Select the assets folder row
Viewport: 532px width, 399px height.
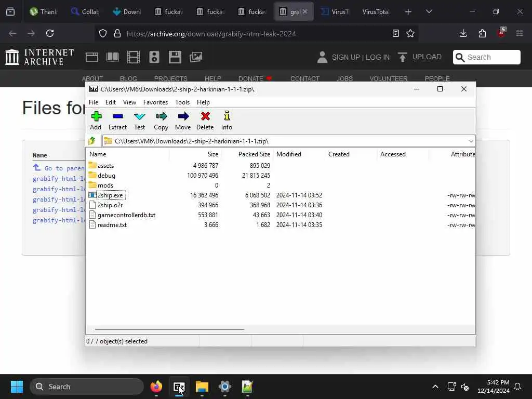[x=281, y=166]
